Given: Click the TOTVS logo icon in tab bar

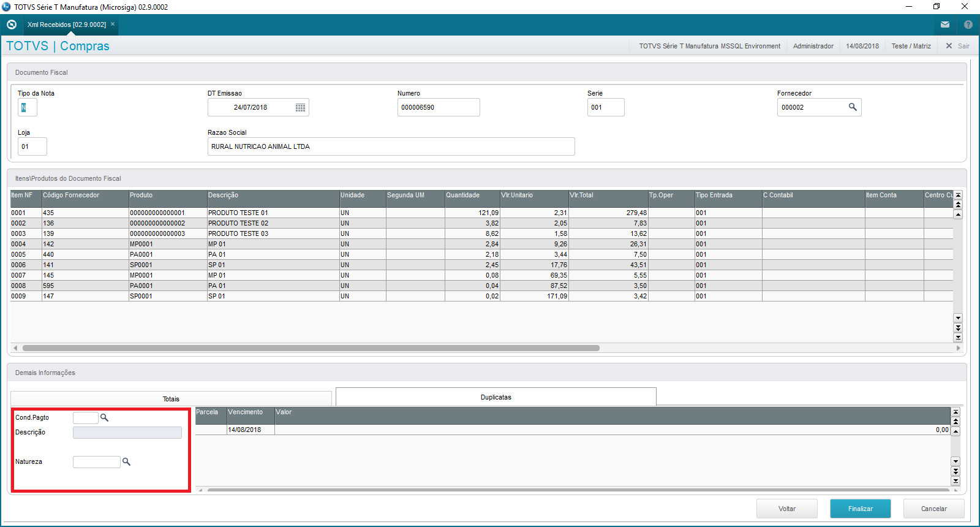Looking at the screenshot, I should pos(12,25).
